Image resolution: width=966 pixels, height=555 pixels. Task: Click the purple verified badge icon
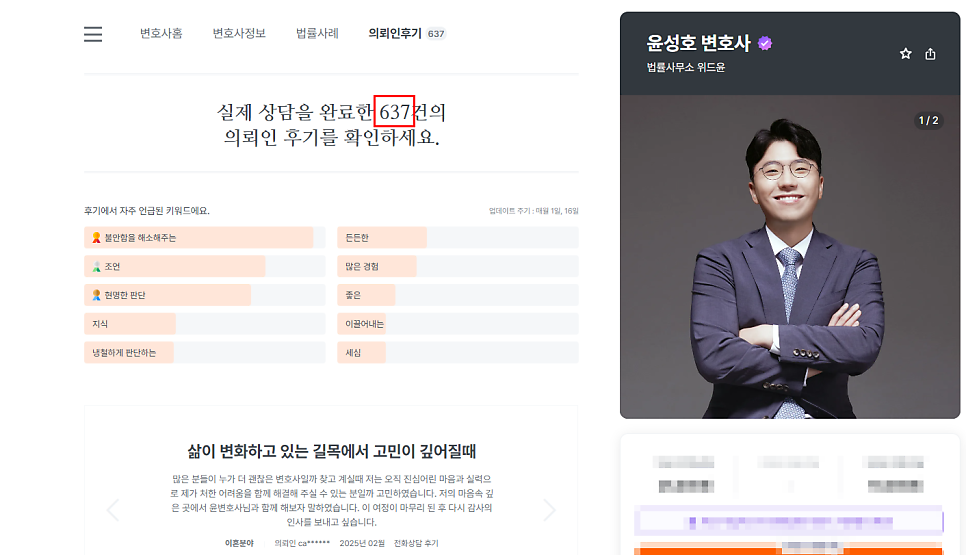coord(765,43)
